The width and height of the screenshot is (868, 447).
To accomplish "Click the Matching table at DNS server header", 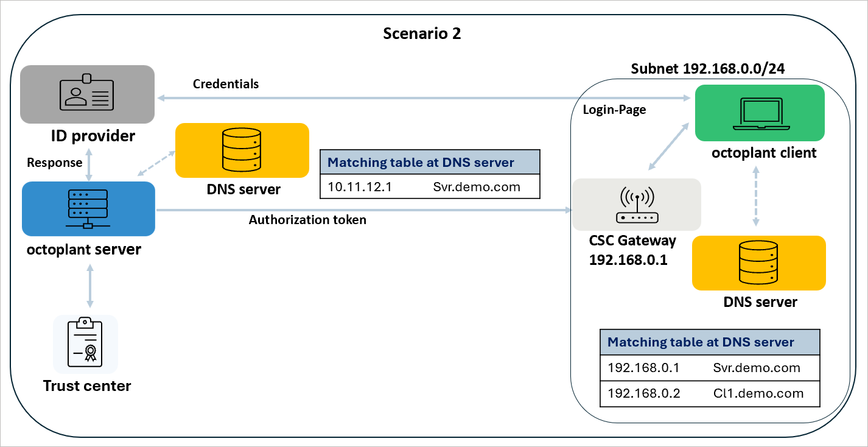I will point(430,161).
